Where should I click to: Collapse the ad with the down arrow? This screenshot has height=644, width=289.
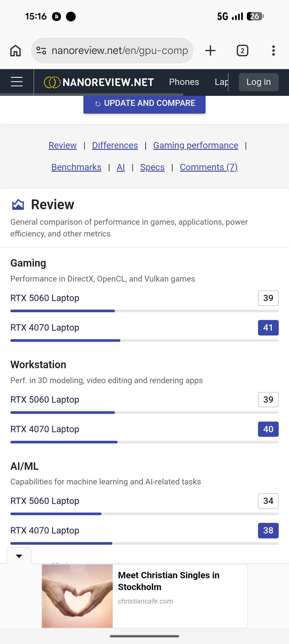coord(19,556)
